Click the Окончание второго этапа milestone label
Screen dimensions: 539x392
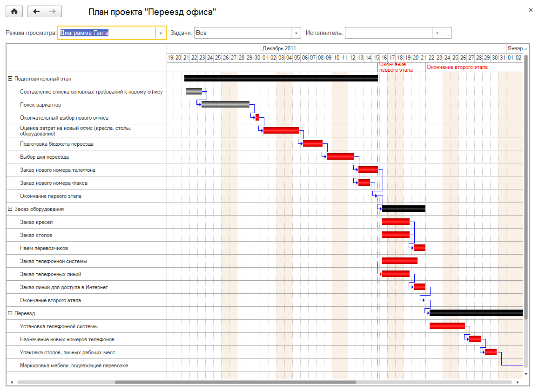coord(457,67)
